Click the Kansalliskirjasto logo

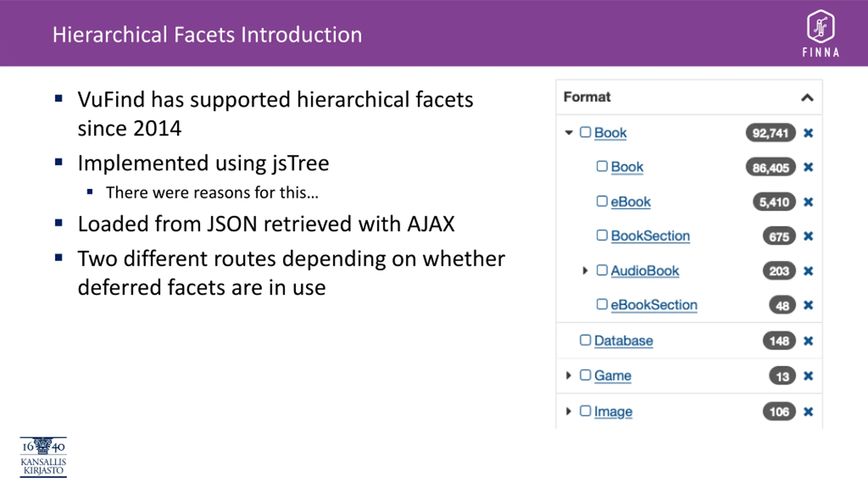(43, 457)
